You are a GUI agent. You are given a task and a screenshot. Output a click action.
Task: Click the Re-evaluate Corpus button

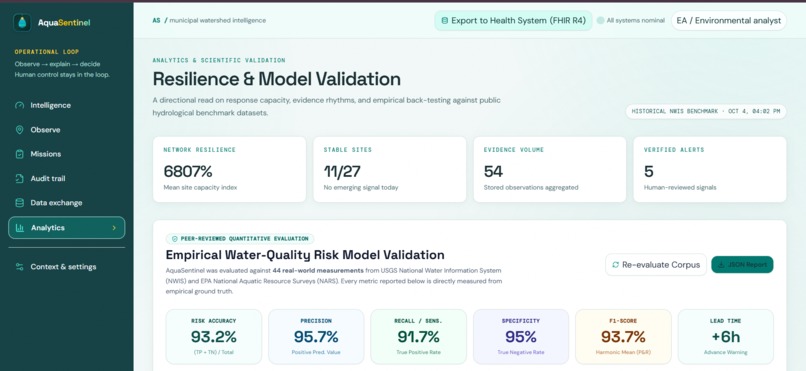pyautogui.click(x=656, y=265)
